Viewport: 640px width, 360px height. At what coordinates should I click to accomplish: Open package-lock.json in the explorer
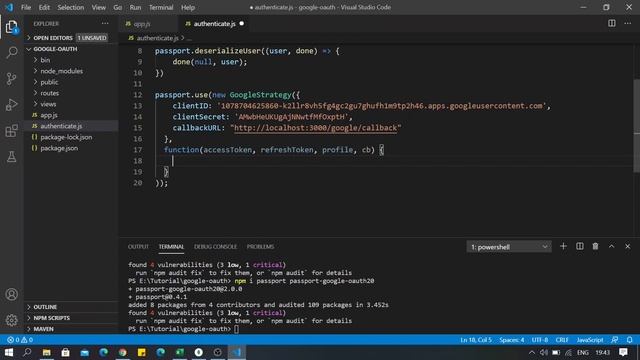71,137
